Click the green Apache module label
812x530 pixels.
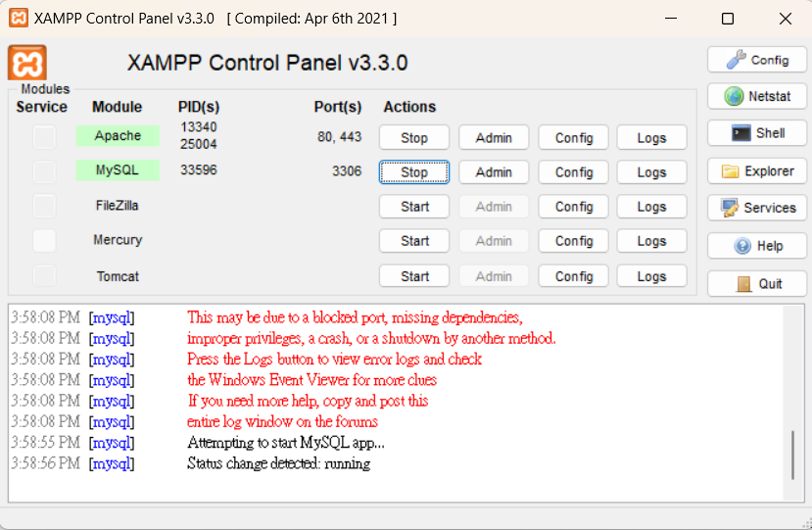(x=118, y=136)
